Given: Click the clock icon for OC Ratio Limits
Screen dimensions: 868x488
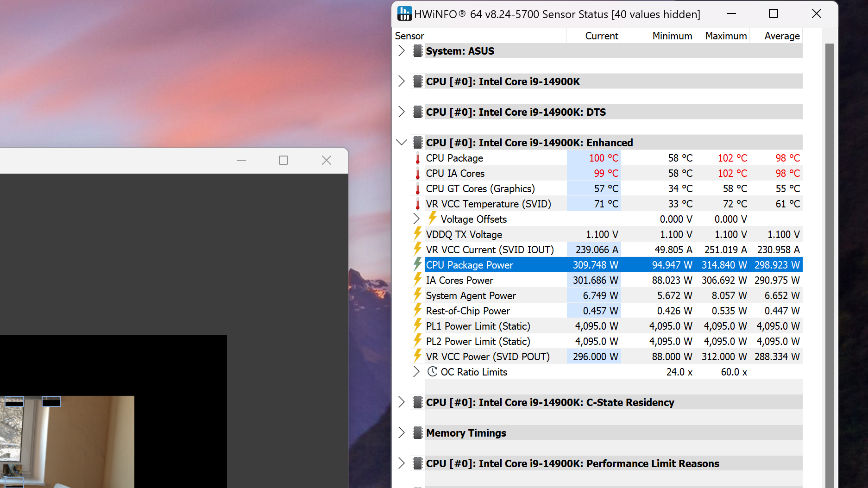Looking at the screenshot, I should pos(432,371).
